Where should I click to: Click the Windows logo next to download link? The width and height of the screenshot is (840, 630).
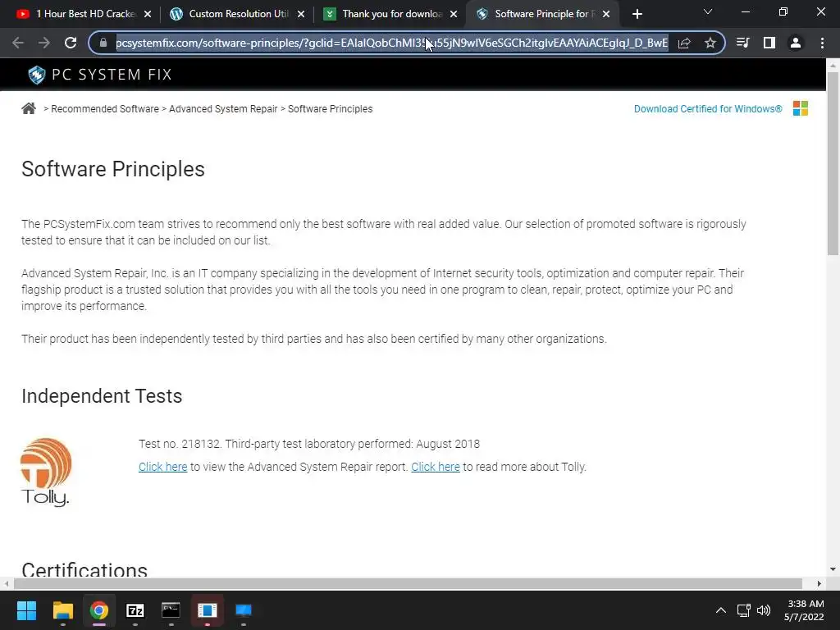click(x=801, y=108)
